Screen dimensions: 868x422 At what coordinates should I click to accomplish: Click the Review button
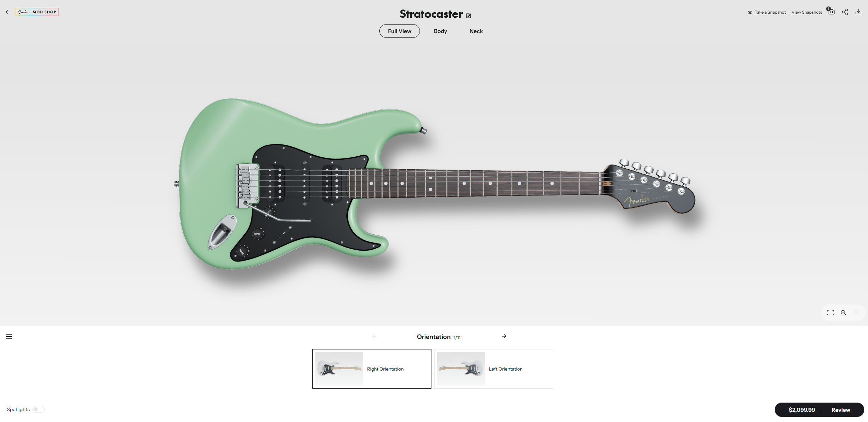tap(841, 410)
